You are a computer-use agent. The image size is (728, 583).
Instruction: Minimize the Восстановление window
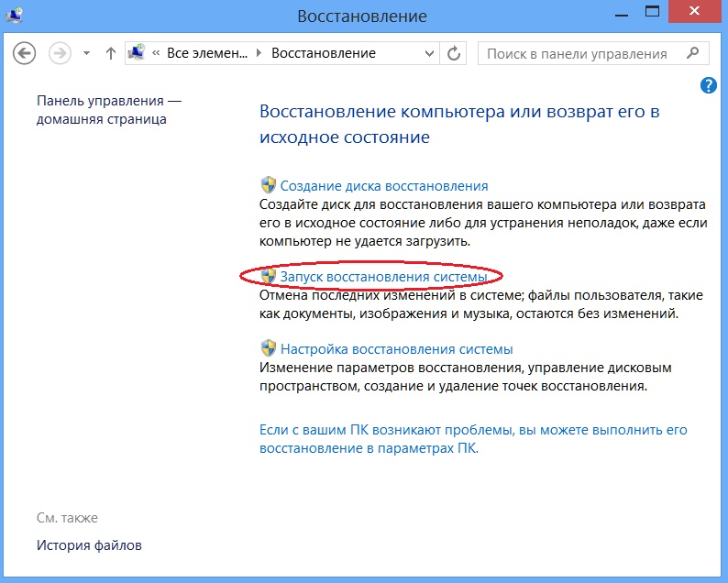point(621,16)
